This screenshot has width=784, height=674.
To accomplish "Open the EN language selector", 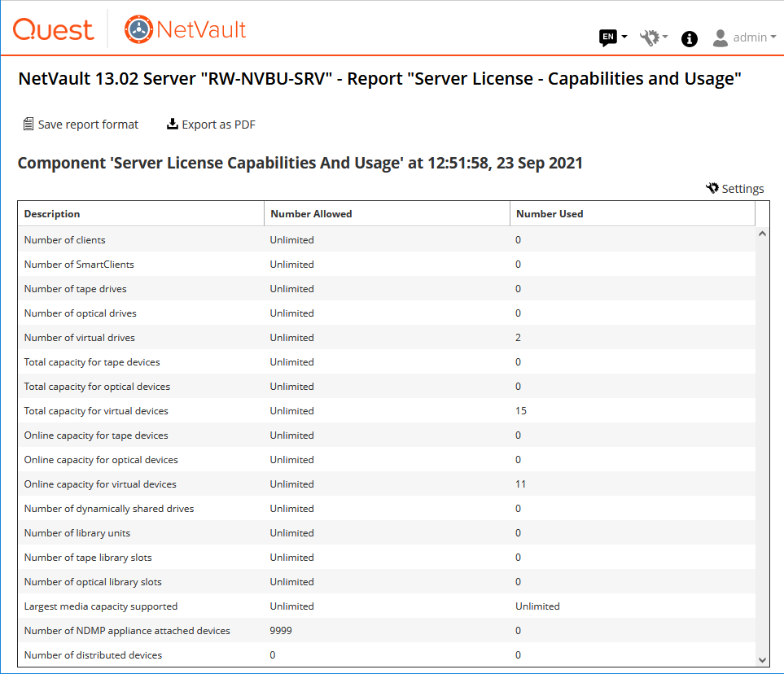I will [x=613, y=37].
